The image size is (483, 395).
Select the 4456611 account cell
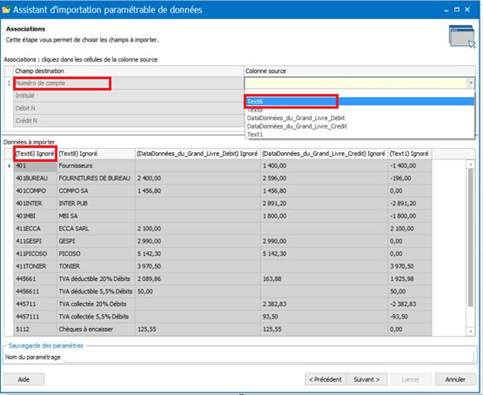(x=35, y=291)
